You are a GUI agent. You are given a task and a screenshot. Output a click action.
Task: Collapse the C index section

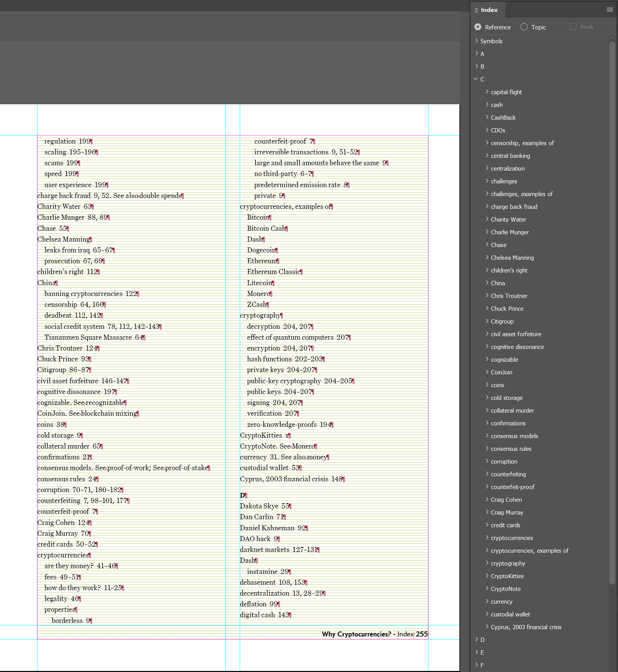coord(476,79)
